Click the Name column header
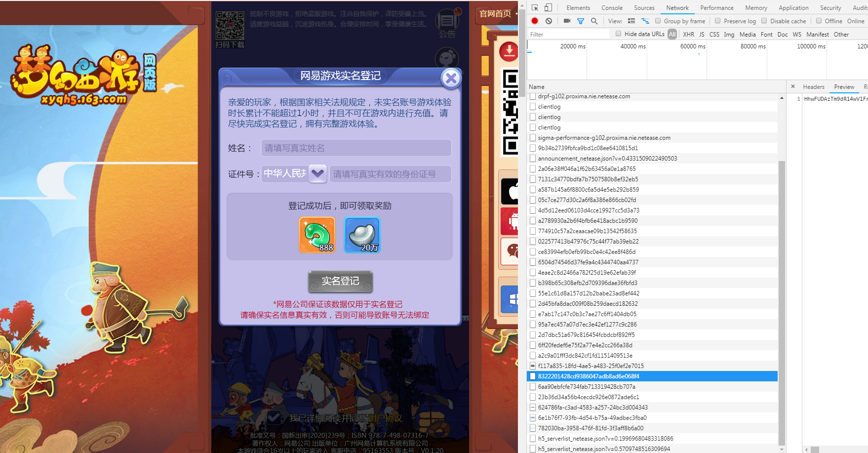868x453 pixels. pyautogui.click(x=537, y=87)
